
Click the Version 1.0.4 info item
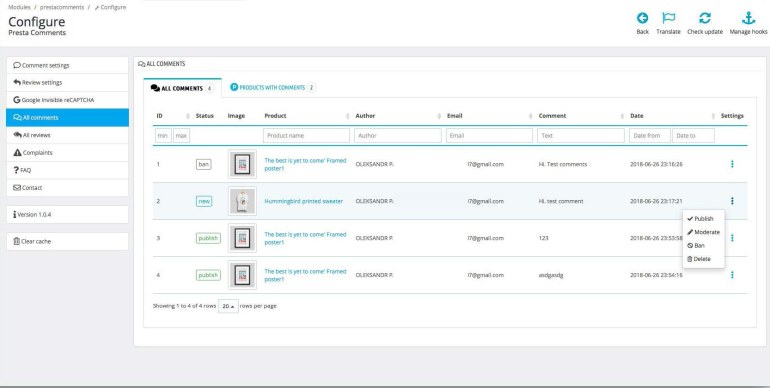coord(67,215)
